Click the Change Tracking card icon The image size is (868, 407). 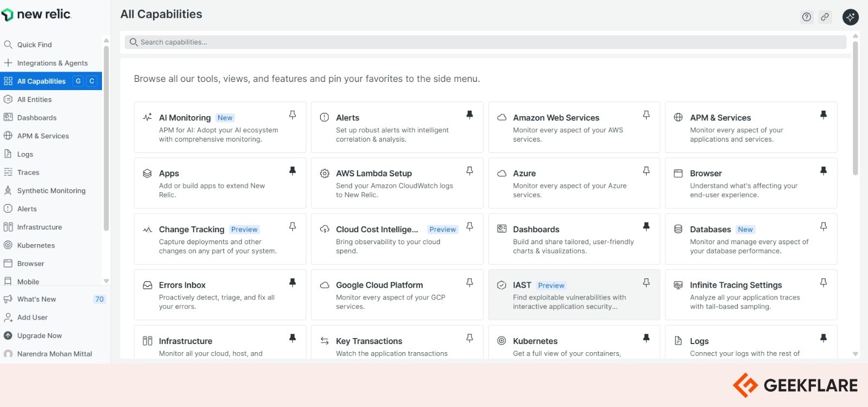pyautogui.click(x=147, y=229)
